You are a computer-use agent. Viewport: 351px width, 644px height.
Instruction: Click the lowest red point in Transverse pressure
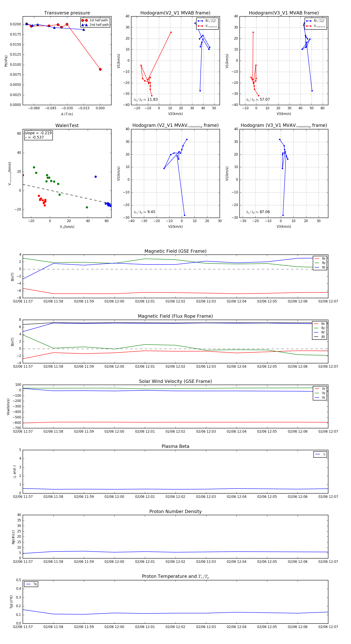click(x=100, y=69)
